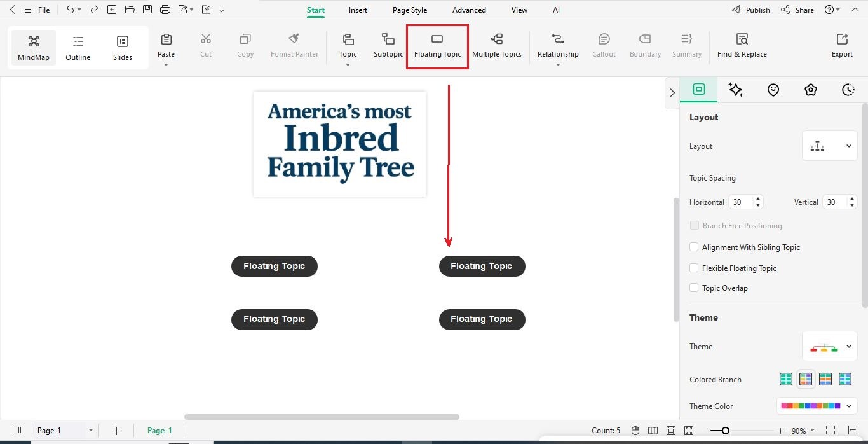Image resolution: width=868 pixels, height=444 pixels.
Task: Click the Save disk icon
Action: (147, 10)
